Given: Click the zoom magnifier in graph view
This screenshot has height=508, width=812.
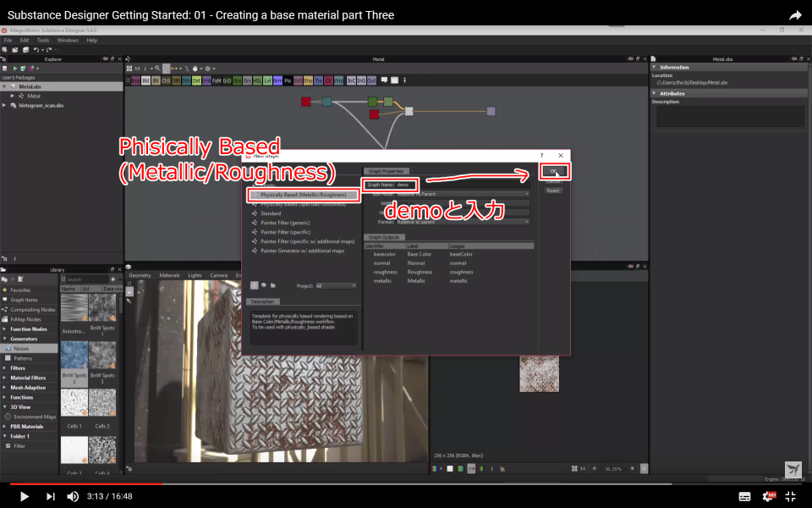Looking at the screenshot, I should [157, 69].
